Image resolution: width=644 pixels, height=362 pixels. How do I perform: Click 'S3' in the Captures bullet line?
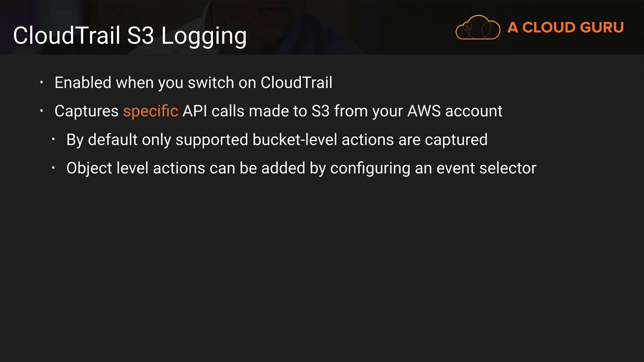[320, 111]
